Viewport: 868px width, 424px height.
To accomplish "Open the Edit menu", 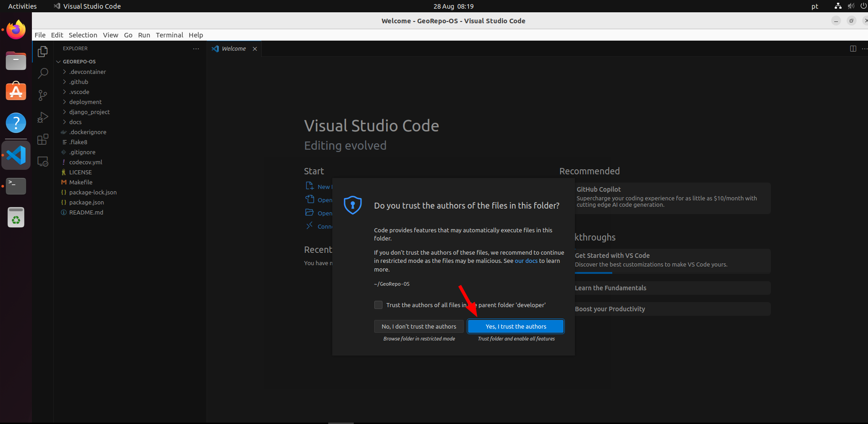I will pos(57,35).
